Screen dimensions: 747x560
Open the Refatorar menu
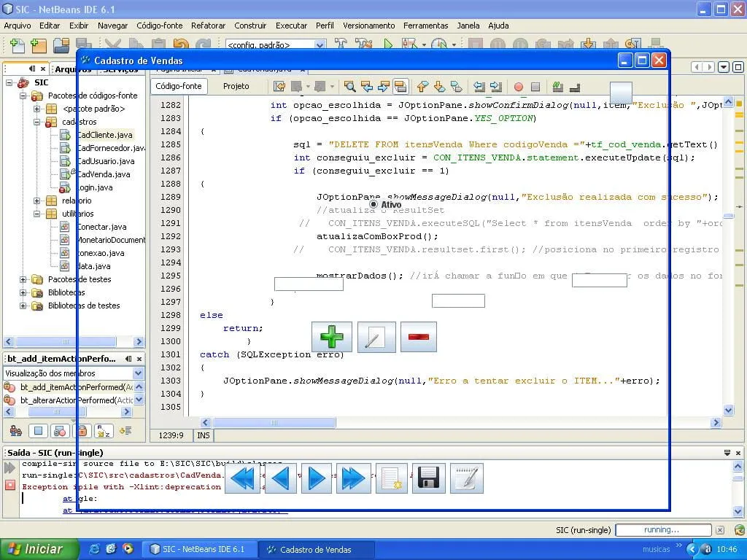pos(208,26)
